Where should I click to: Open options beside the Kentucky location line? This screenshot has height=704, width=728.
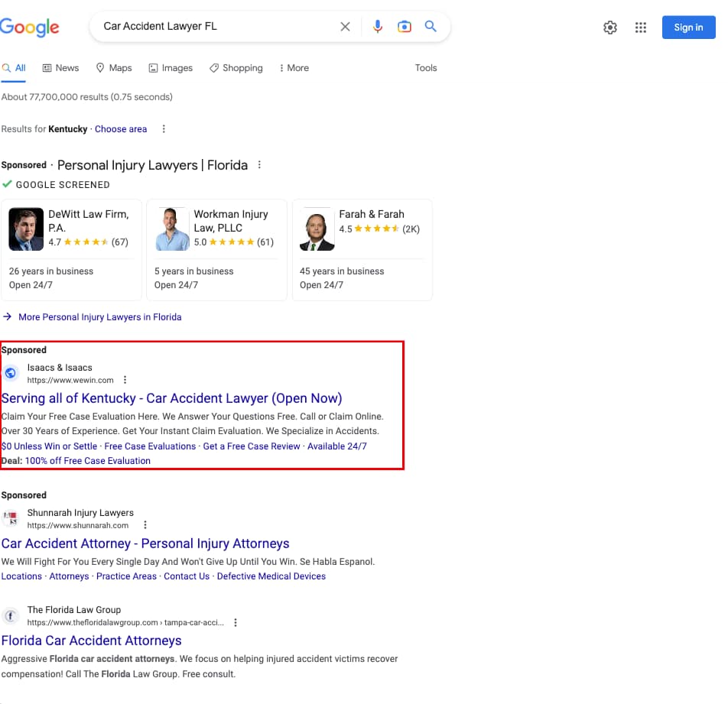coord(164,129)
